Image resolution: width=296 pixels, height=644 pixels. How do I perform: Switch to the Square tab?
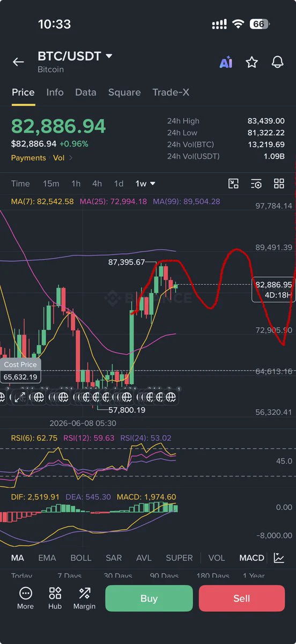pos(124,92)
